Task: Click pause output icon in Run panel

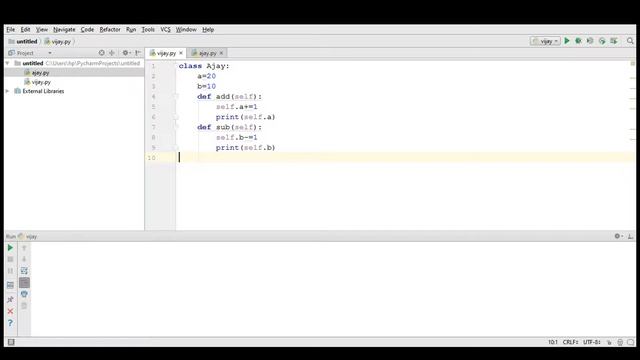Action: (10, 271)
